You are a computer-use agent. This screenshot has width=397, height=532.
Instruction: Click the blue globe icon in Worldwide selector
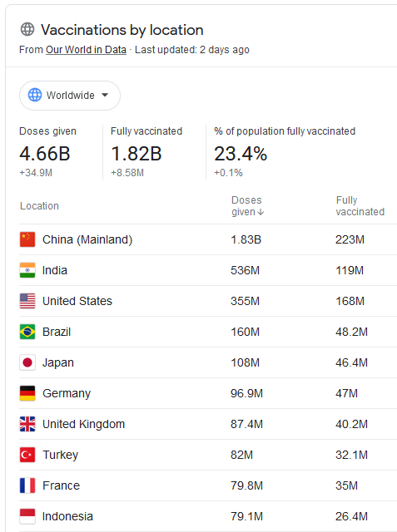pyautogui.click(x=35, y=95)
